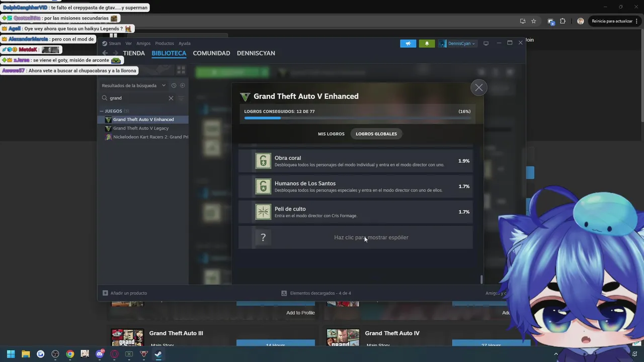Screen dimensions: 644x362
Task: Open OBS Studio from taskbar
Action: 55,354
